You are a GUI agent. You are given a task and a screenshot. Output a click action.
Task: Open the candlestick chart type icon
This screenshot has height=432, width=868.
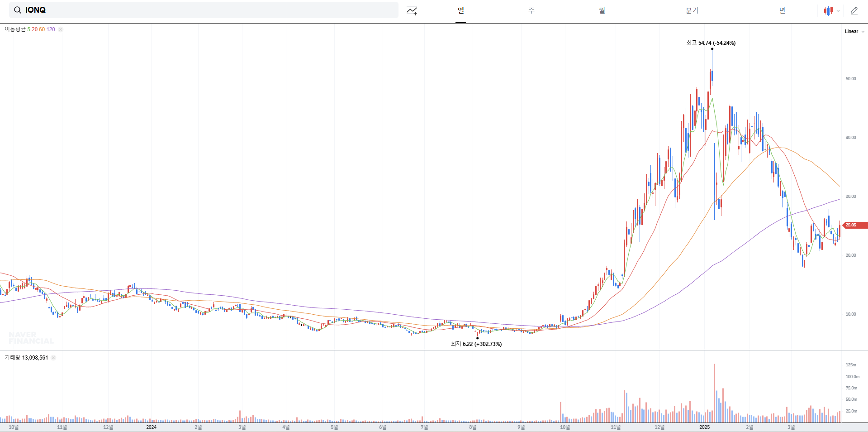click(829, 10)
